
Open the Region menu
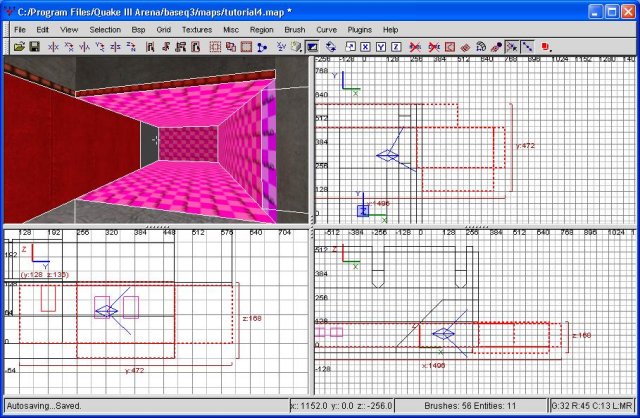(x=262, y=30)
